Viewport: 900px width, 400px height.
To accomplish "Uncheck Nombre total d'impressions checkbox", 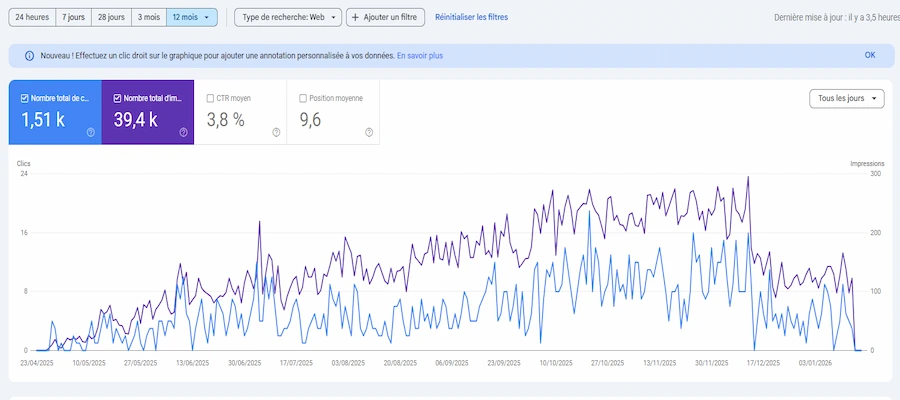I will point(118,98).
